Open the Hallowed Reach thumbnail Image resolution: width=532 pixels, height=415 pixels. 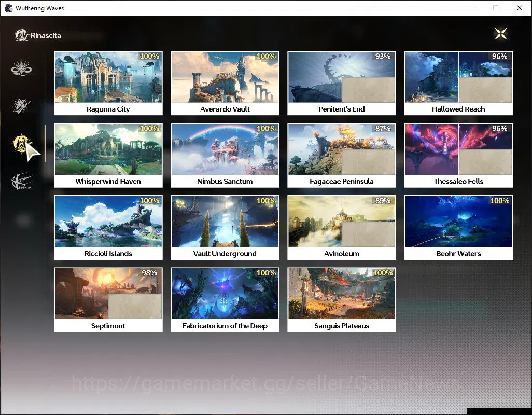458,77
